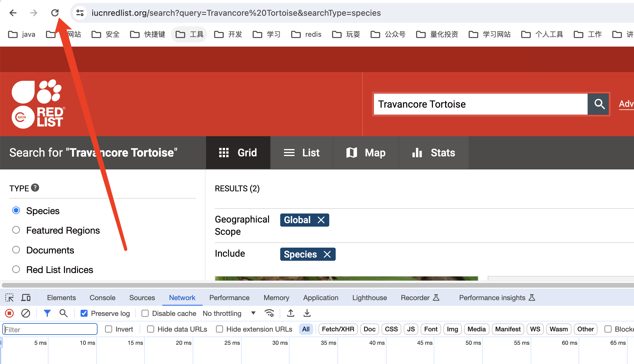Screen dimensions: 634x364
Task: Click the export HAR download icon
Action: [x=307, y=313]
